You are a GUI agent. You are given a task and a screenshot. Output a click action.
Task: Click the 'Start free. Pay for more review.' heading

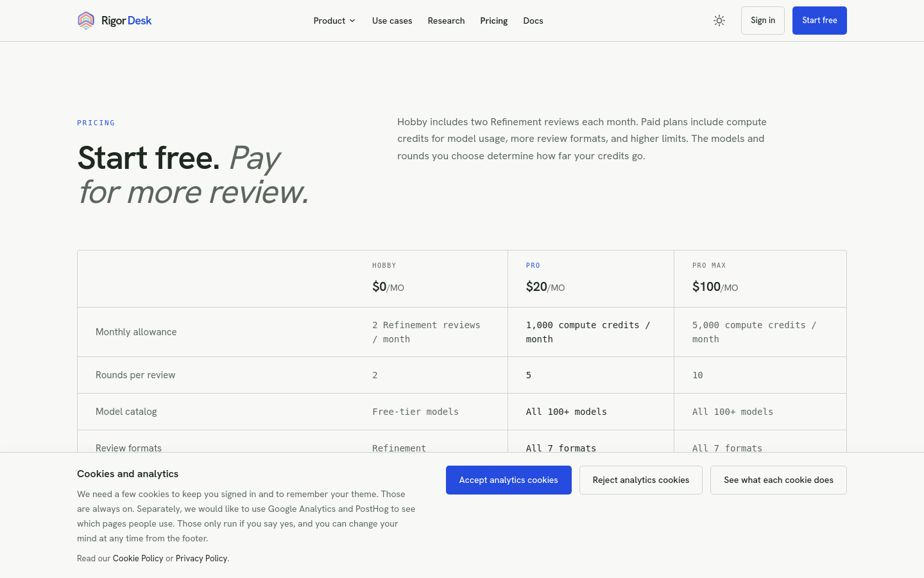[193, 175]
